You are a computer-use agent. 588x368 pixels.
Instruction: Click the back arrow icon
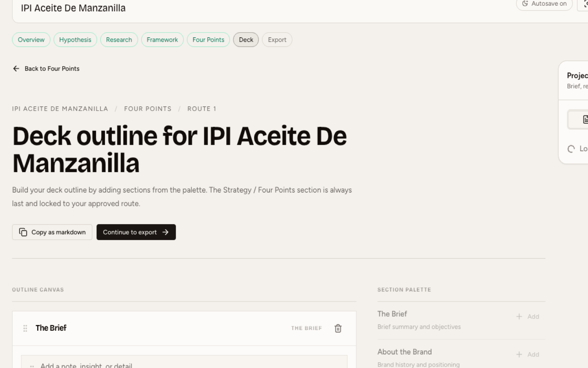click(x=16, y=69)
